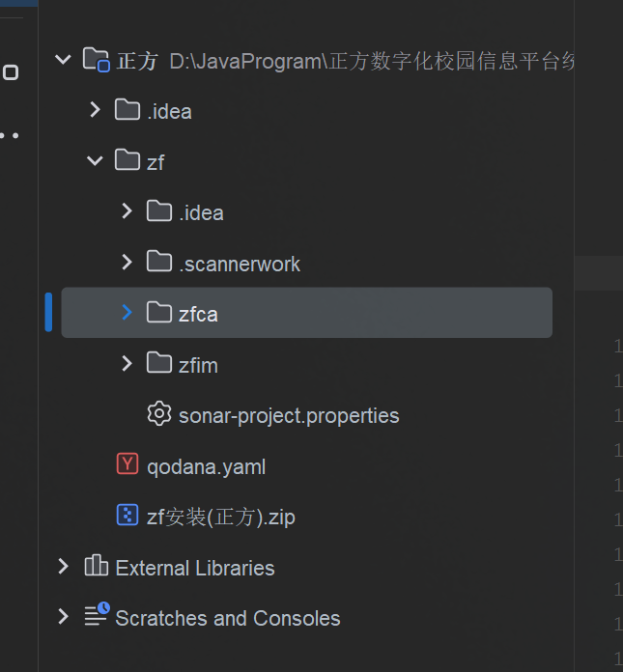The image size is (623, 672).
Task: Click the zip archive file icon
Action: (x=127, y=516)
